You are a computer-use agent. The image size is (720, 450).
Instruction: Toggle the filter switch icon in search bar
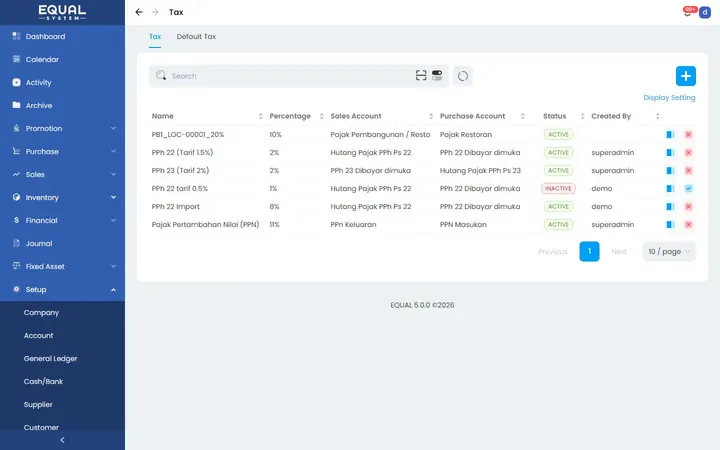pyautogui.click(x=437, y=75)
